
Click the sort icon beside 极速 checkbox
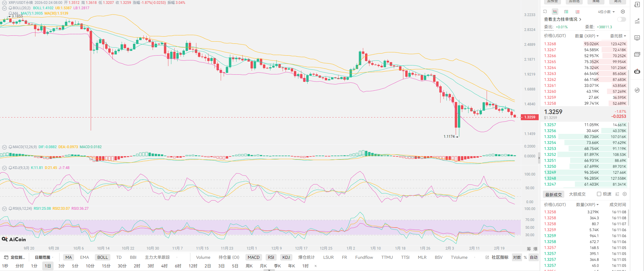tap(617, 194)
